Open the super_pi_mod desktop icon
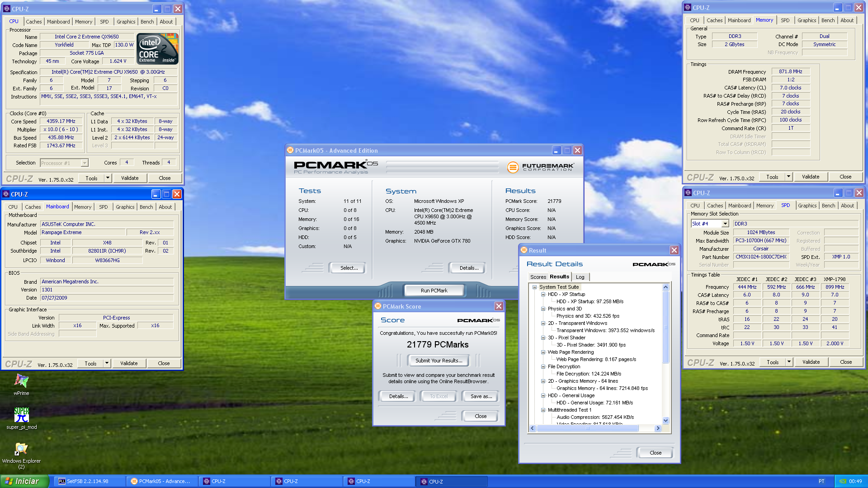 click(21, 418)
